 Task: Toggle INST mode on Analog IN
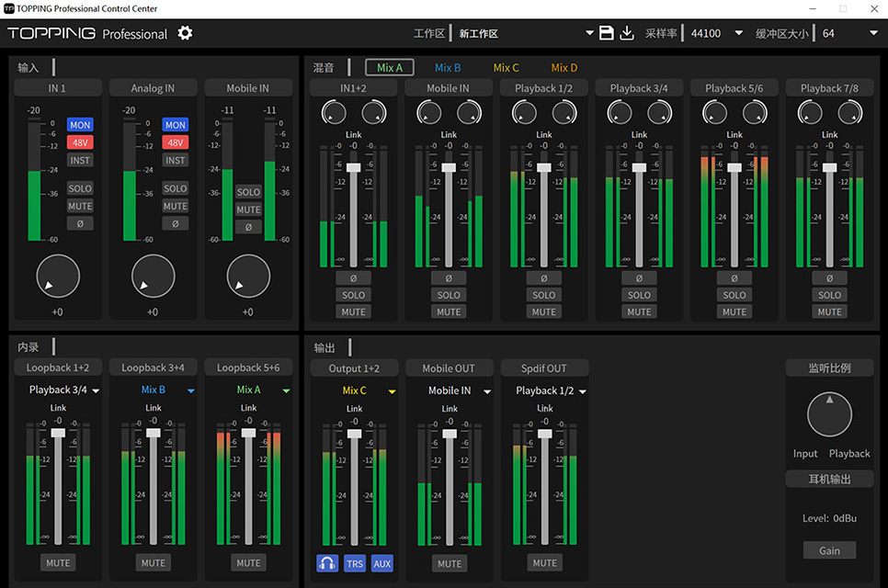coord(176,160)
